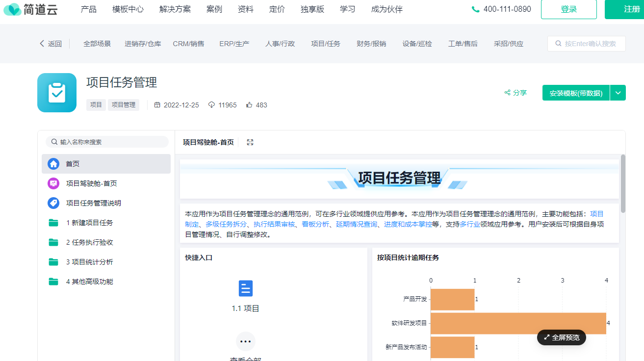Open the 定价 menu item

tap(277, 9)
